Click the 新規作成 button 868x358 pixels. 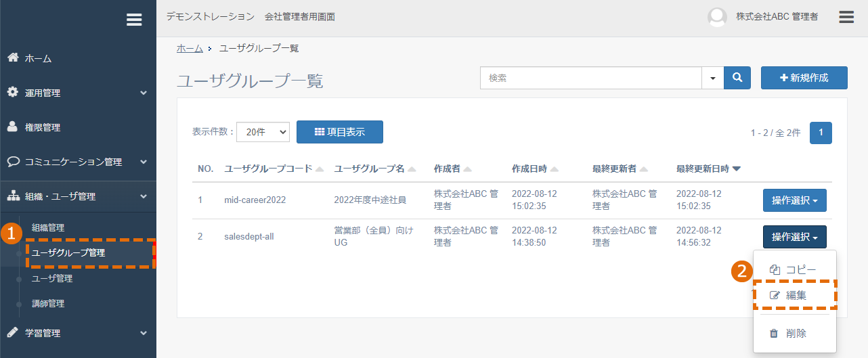click(x=804, y=78)
